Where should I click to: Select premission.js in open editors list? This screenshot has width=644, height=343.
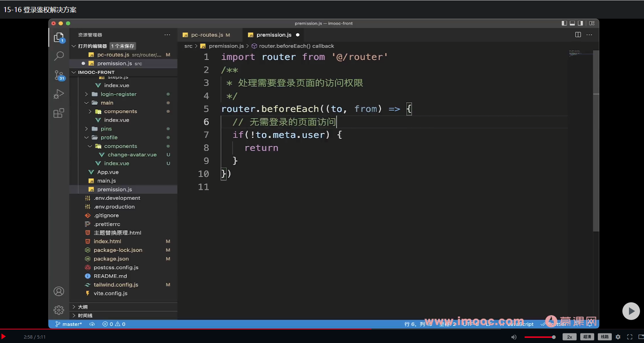click(123, 63)
